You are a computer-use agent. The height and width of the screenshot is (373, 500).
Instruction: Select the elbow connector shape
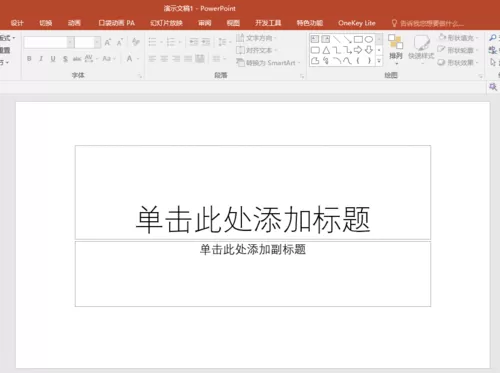[337, 50]
